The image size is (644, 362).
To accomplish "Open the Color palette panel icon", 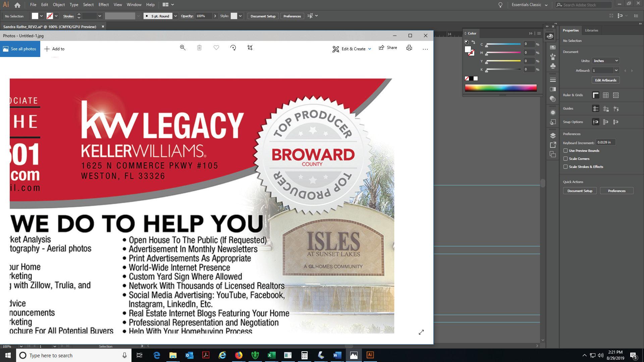I will (550, 36).
